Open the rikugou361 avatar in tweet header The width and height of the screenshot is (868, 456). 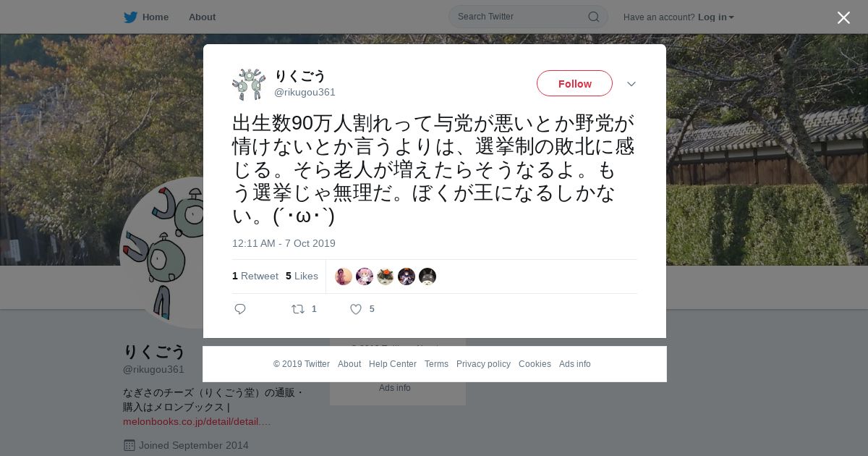point(249,85)
